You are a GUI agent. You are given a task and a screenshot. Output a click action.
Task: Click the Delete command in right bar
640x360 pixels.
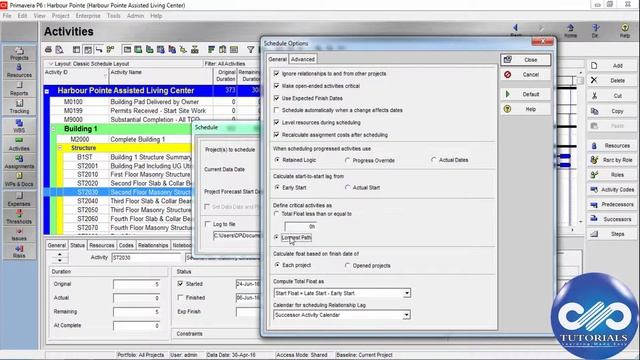click(612, 80)
